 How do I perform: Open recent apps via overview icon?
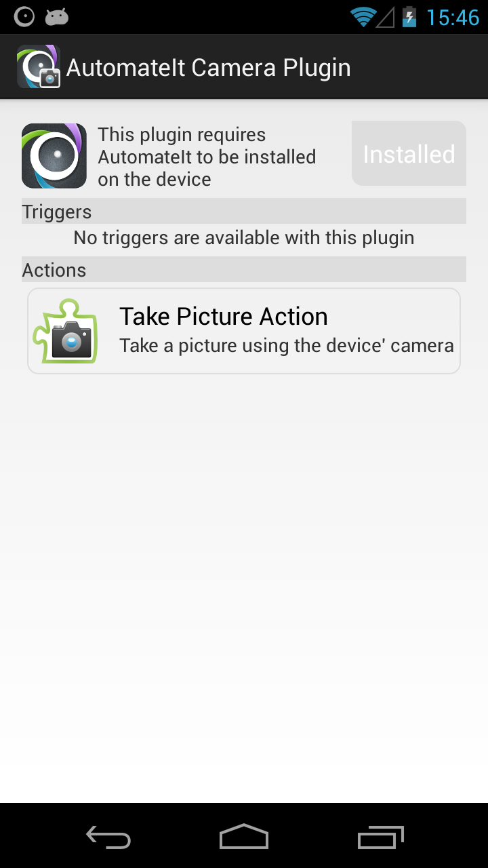[x=380, y=837]
